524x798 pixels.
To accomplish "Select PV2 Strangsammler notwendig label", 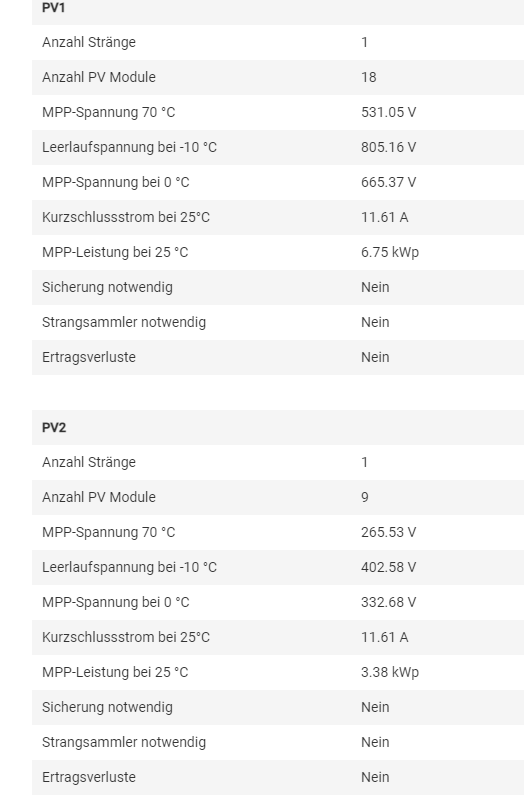I will coord(124,743).
